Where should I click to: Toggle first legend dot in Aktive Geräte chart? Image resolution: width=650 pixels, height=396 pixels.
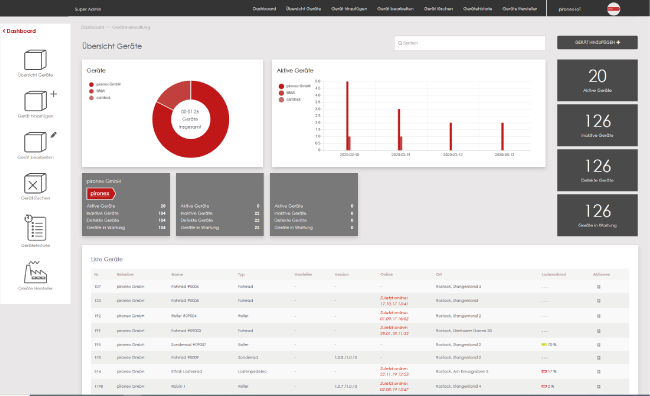point(281,86)
